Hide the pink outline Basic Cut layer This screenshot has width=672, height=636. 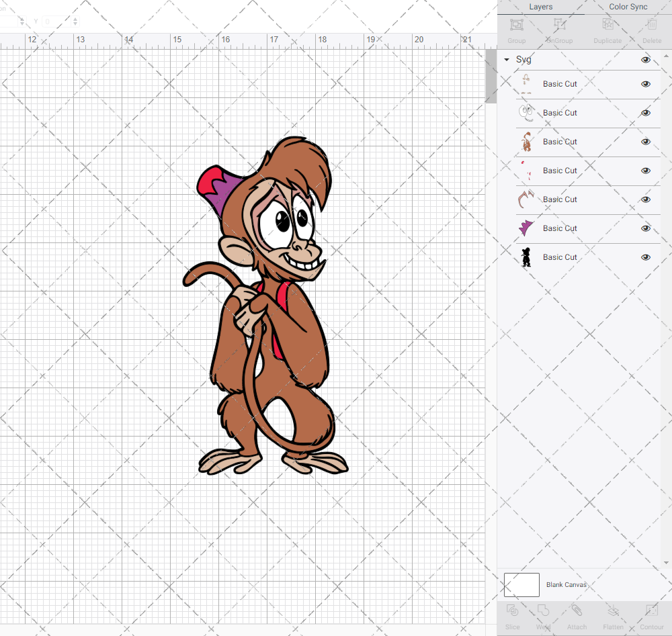646,199
